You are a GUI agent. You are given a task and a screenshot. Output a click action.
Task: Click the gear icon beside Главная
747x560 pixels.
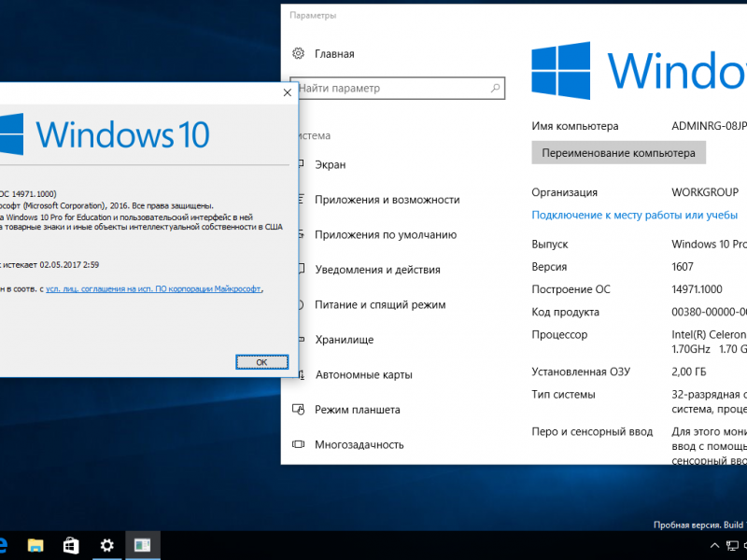coord(298,53)
